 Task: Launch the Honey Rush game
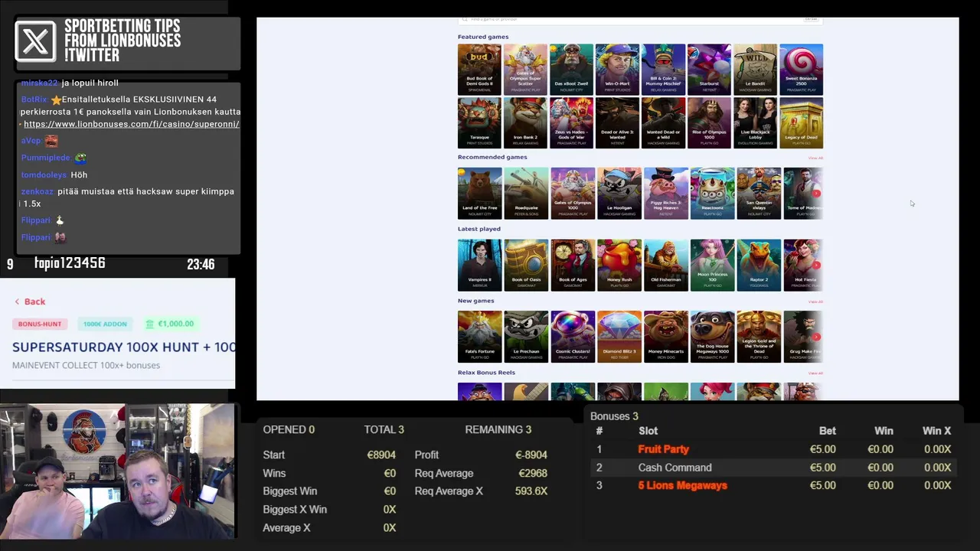pos(619,265)
